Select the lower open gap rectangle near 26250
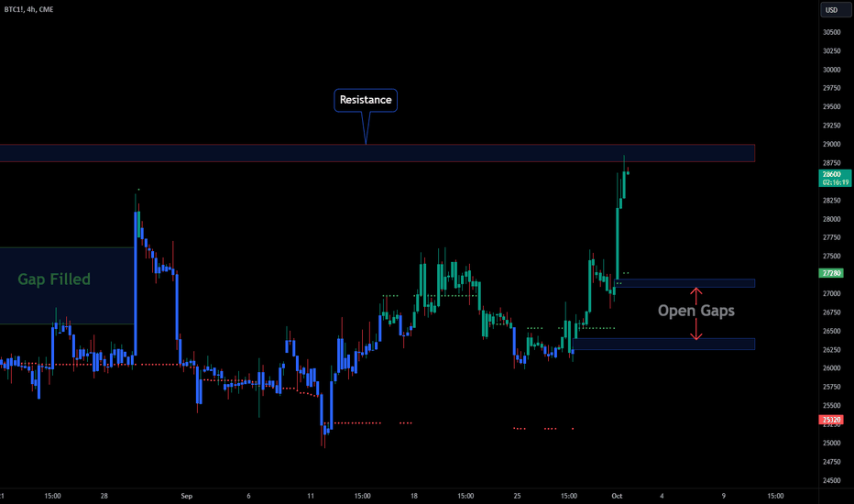The width and height of the screenshot is (854, 504). click(664, 344)
